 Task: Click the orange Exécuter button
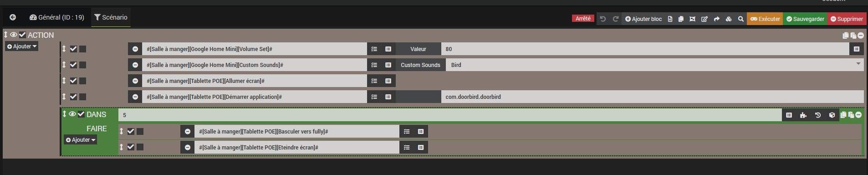[x=765, y=19]
